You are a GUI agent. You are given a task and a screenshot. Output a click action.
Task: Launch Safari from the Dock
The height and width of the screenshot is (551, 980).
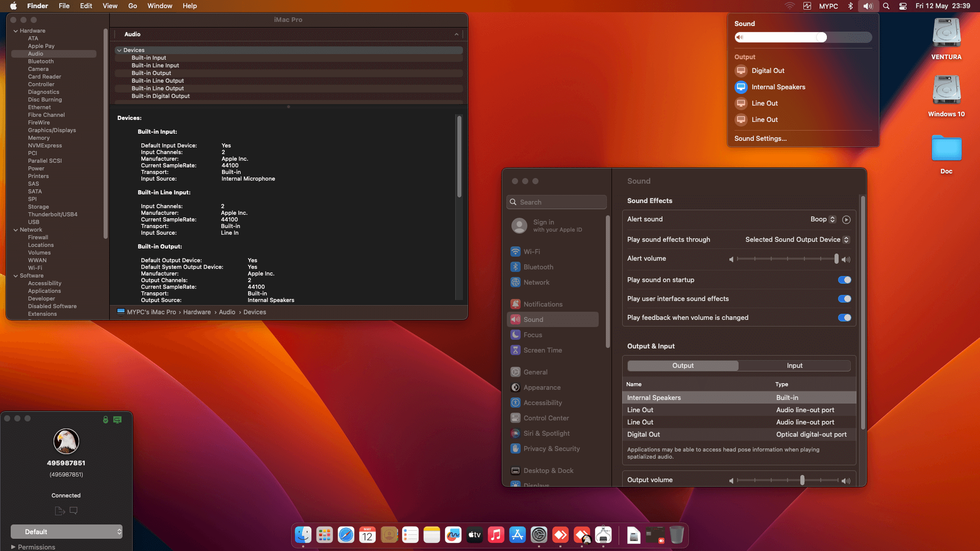pyautogui.click(x=346, y=535)
